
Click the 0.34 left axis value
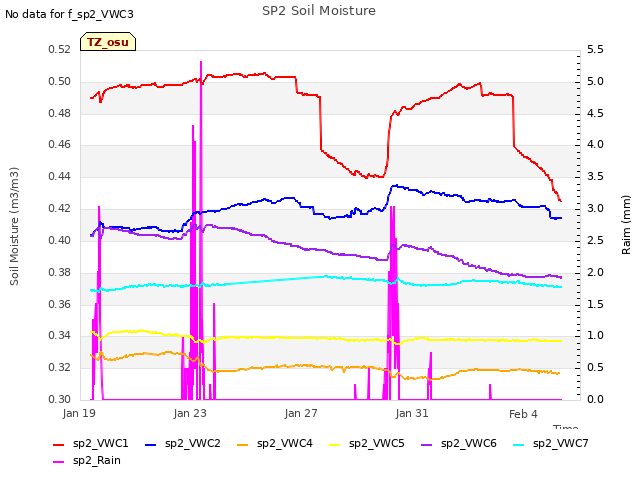tap(60, 336)
